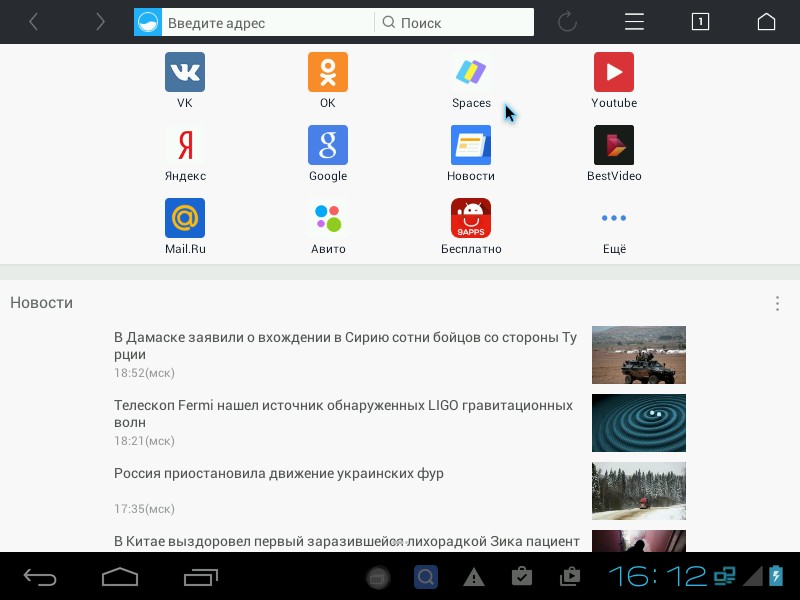800x600 pixels.
Task: Open the clock showing 16:12
Action: click(658, 577)
